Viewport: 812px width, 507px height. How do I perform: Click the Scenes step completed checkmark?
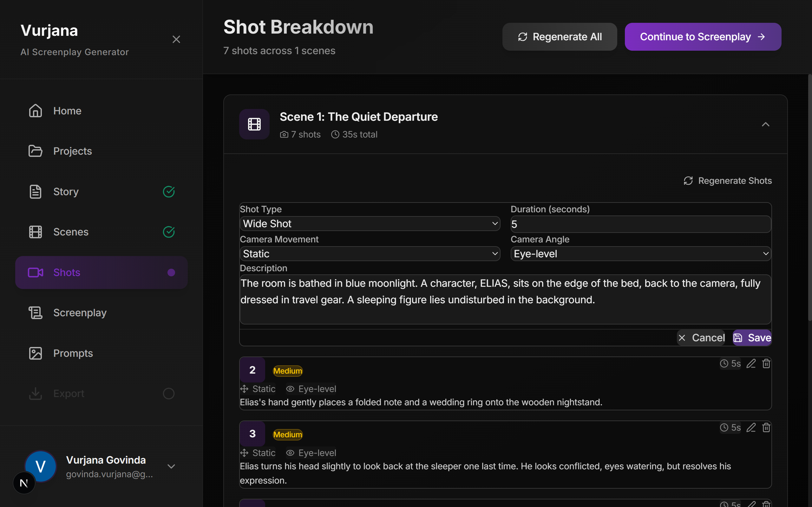pos(169,232)
